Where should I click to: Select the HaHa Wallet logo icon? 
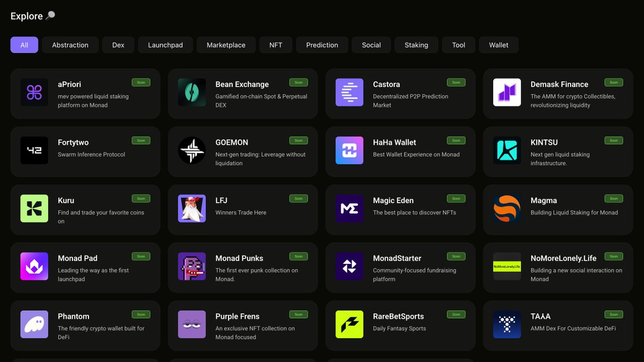tap(349, 150)
